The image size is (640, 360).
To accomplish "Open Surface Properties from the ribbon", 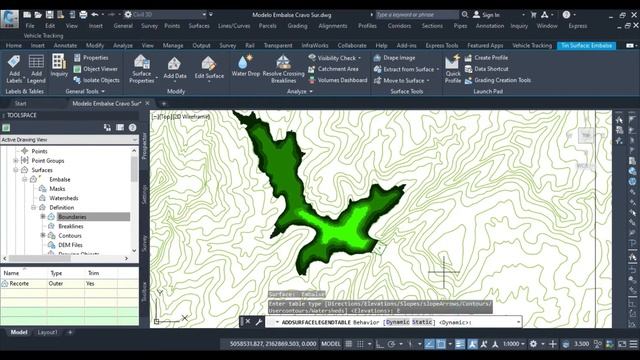I will (x=142, y=69).
